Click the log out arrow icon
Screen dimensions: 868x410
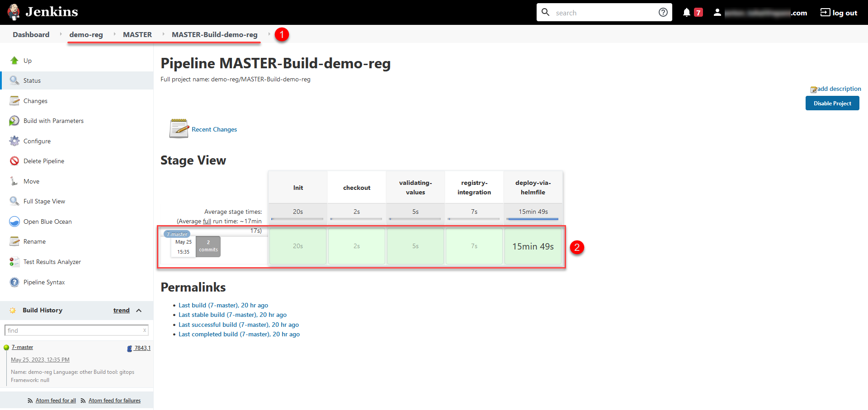[x=825, y=12]
